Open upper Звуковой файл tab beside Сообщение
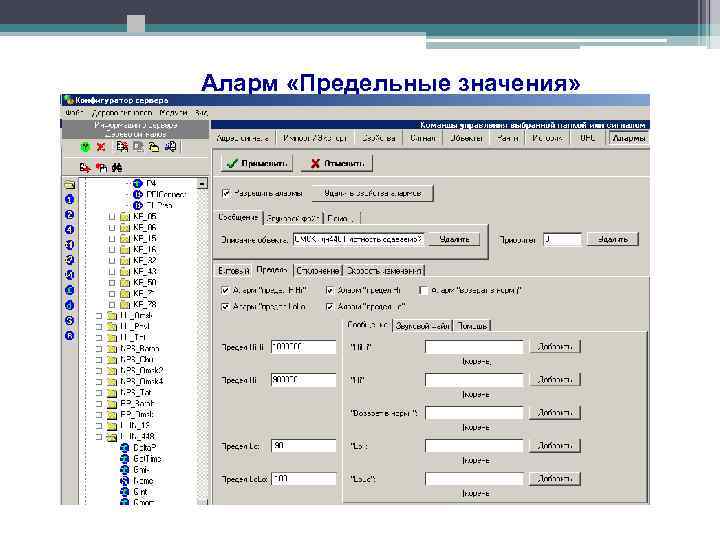 [293, 219]
